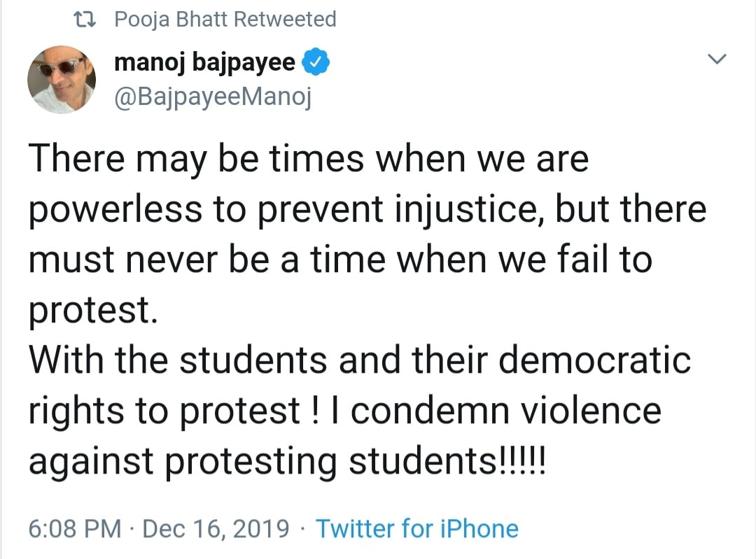Click the blue verified badge
This screenshot has width=756, height=559.
pyautogui.click(x=314, y=65)
